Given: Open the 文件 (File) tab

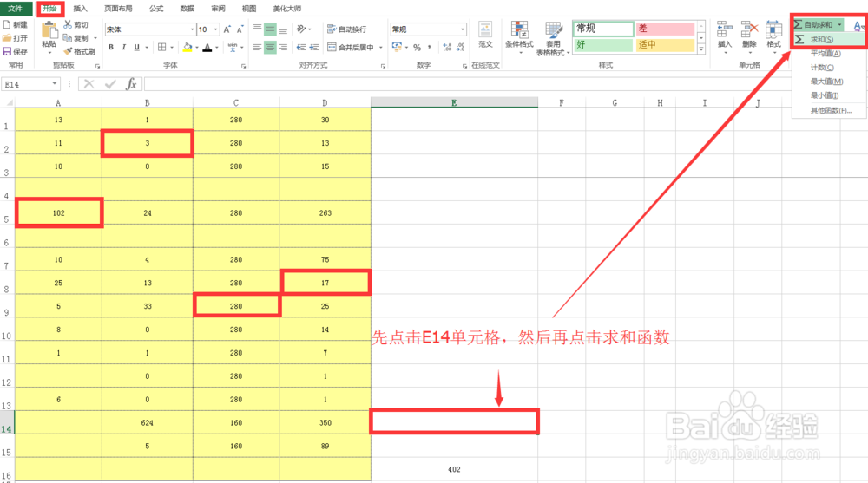Looking at the screenshot, I should [16, 9].
